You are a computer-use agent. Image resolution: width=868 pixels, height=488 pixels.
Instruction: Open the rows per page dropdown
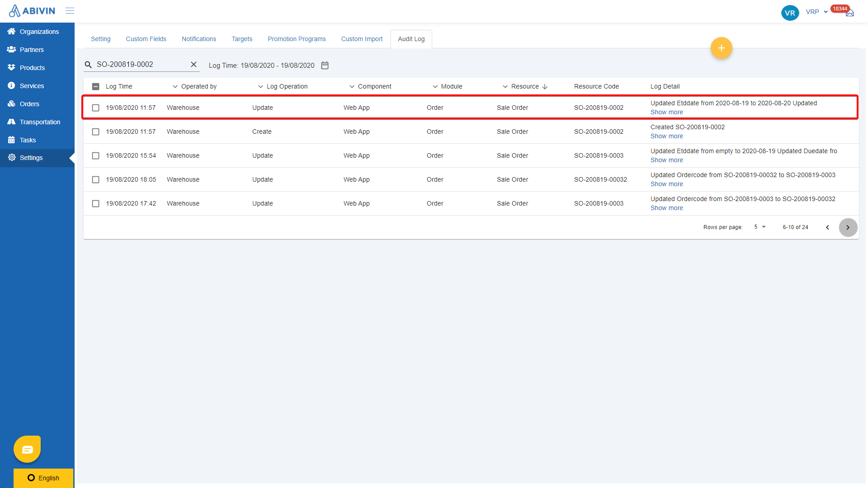pos(760,227)
